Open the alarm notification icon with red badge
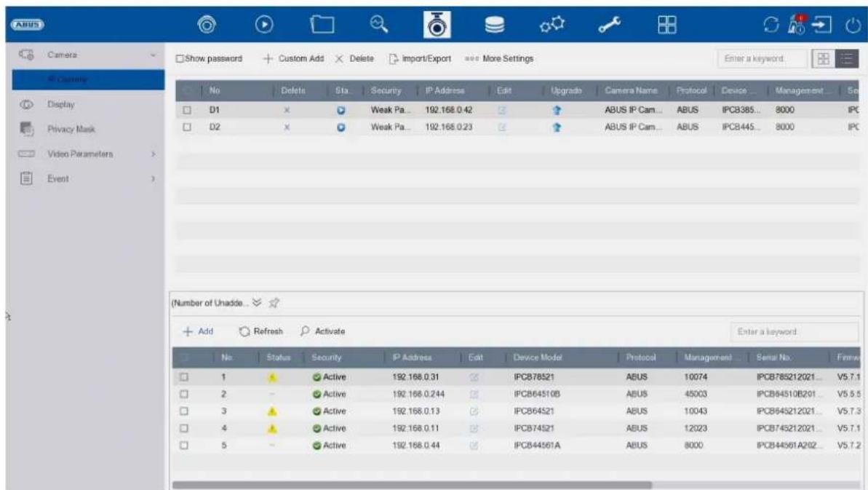The width and height of the screenshot is (868, 490). pyautogui.click(x=797, y=25)
